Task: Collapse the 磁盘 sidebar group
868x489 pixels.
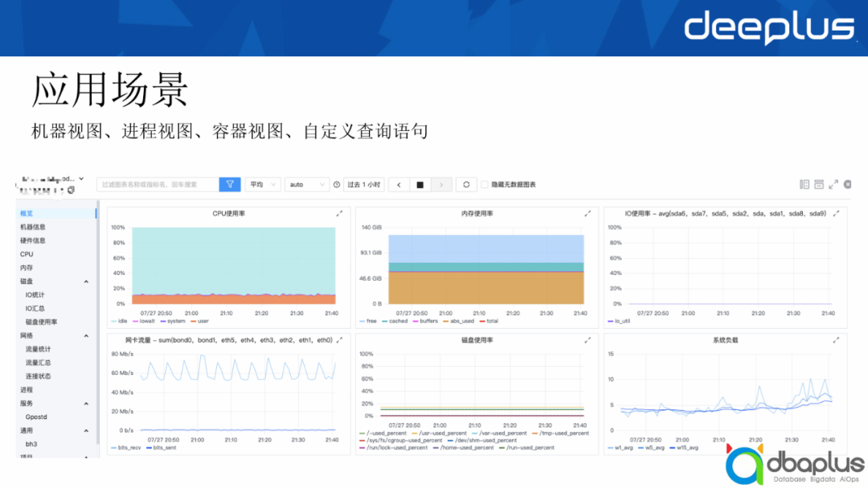Action: 86,281
